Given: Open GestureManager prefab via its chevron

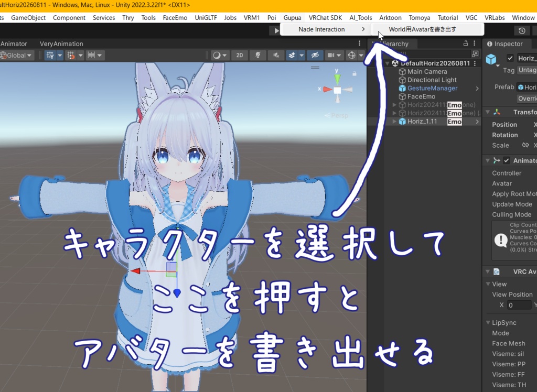Looking at the screenshot, I should coord(477,89).
